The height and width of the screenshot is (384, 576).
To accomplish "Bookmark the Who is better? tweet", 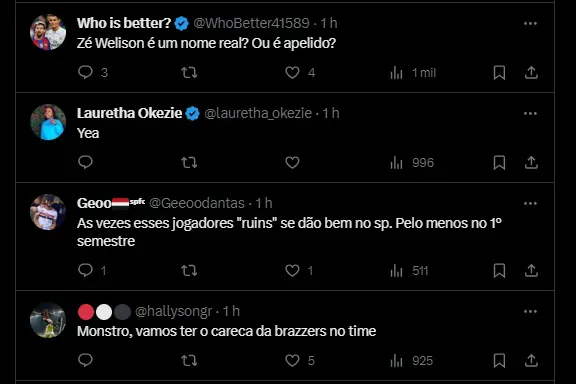I will [499, 72].
